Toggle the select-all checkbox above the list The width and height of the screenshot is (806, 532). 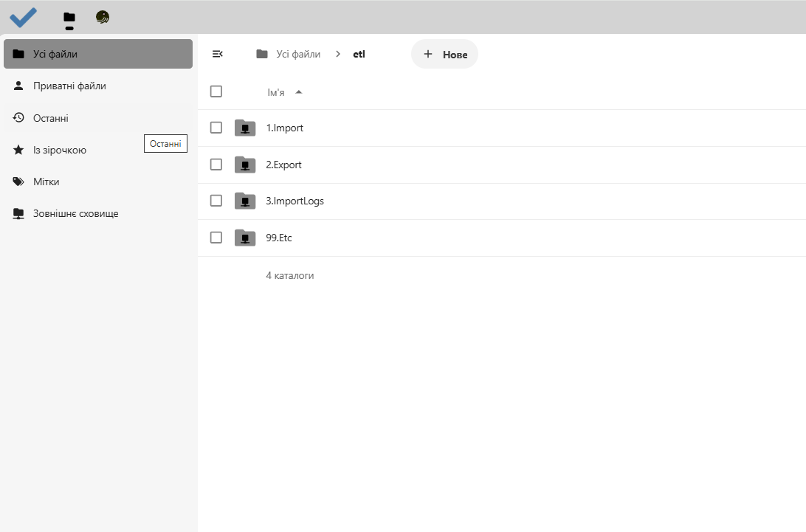point(216,91)
